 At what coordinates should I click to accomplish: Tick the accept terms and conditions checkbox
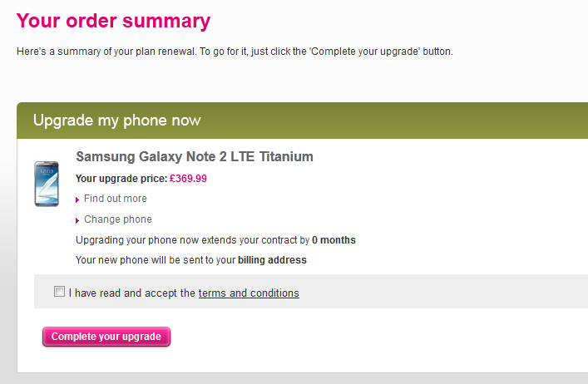pos(58,292)
